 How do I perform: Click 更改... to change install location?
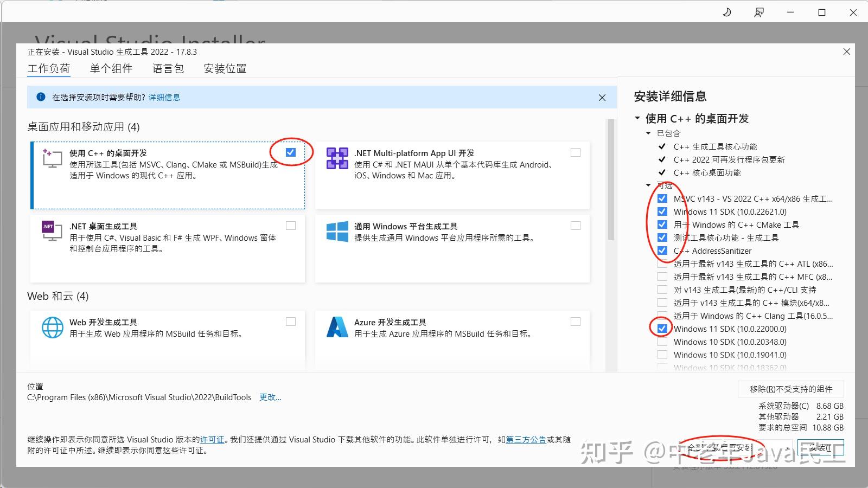tap(270, 397)
